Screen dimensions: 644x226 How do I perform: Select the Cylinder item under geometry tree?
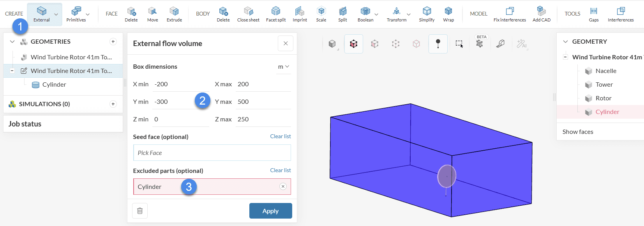pyautogui.click(x=54, y=85)
